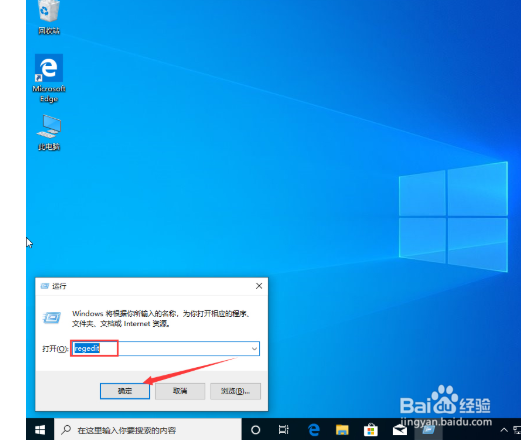Open the Mail app on taskbar
The height and width of the screenshot is (440, 521).
pyautogui.click(x=399, y=430)
